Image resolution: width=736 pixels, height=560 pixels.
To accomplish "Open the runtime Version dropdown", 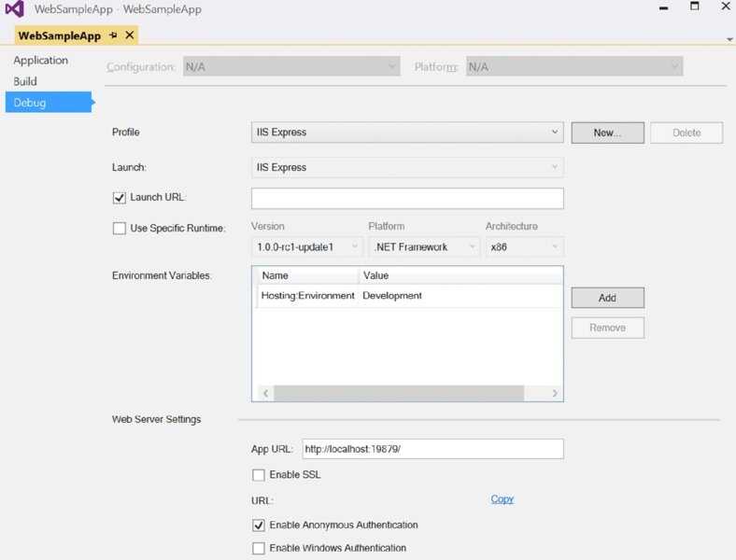I will pos(307,246).
